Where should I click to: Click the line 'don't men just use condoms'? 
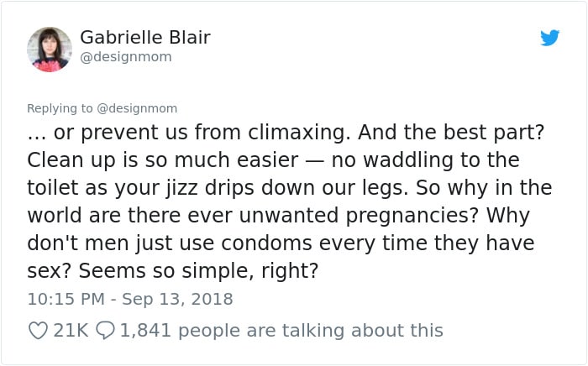(170, 243)
